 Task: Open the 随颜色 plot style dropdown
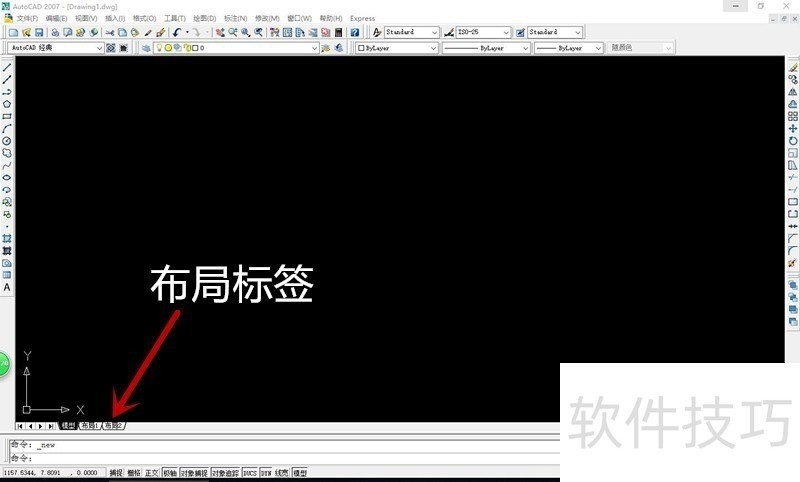point(641,48)
